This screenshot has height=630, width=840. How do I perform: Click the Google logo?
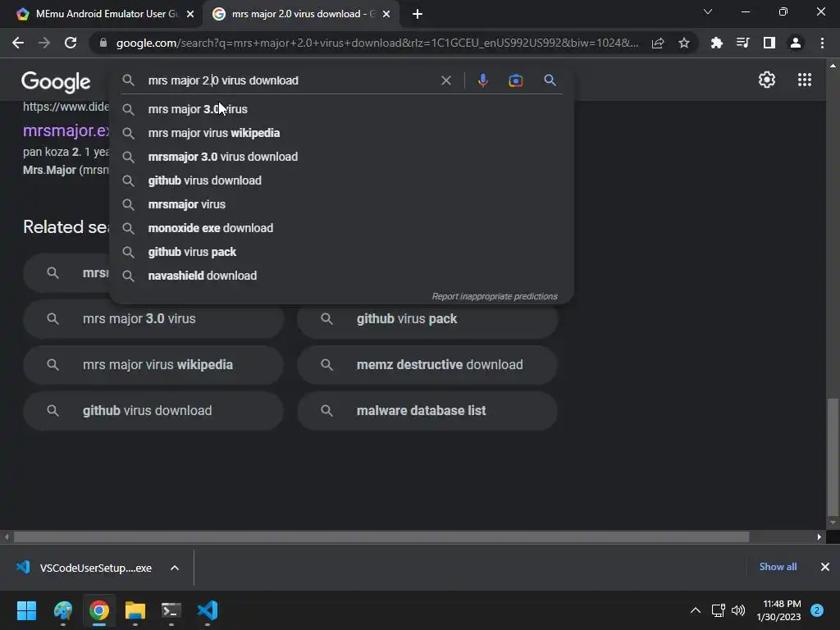56,82
